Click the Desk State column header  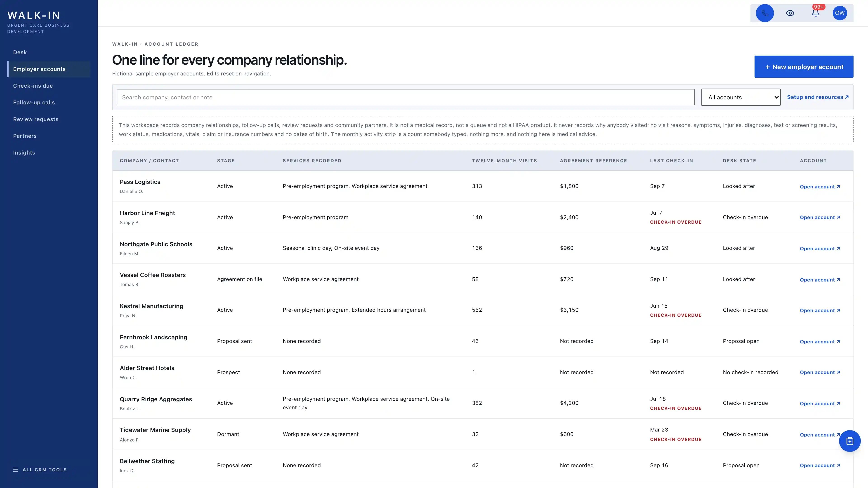coord(739,161)
